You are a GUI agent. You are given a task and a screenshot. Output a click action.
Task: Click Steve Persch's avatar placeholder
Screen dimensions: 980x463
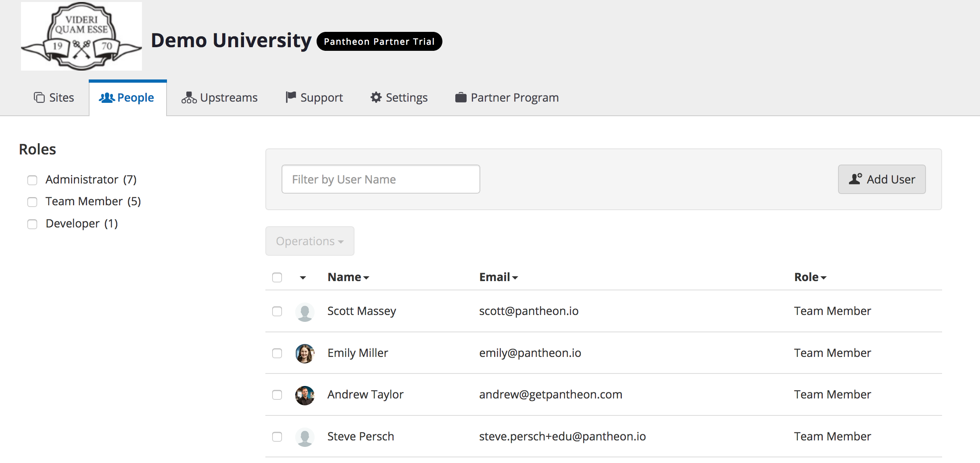(305, 437)
